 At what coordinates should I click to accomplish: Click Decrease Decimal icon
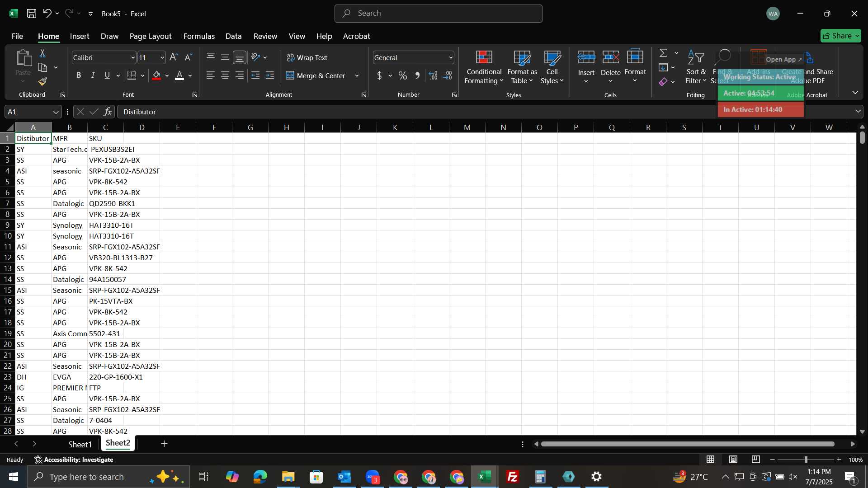[448, 75]
